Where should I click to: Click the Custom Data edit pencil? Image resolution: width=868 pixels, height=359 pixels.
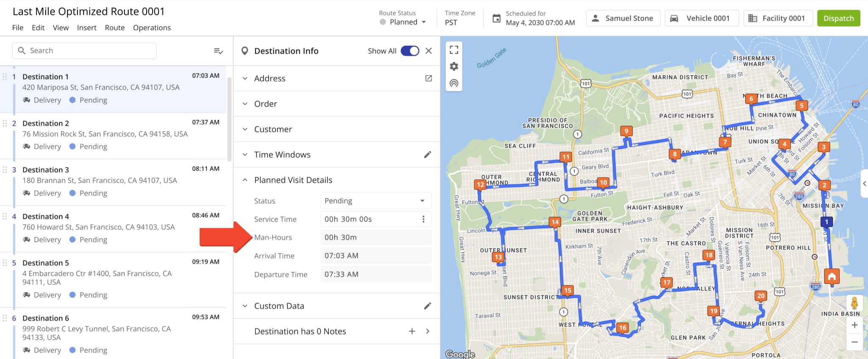[428, 306]
